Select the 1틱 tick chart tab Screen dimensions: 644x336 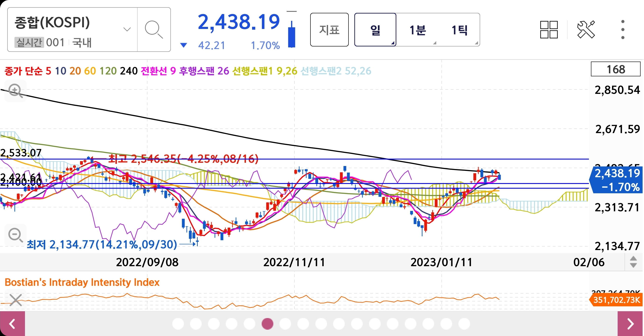tap(460, 30)
